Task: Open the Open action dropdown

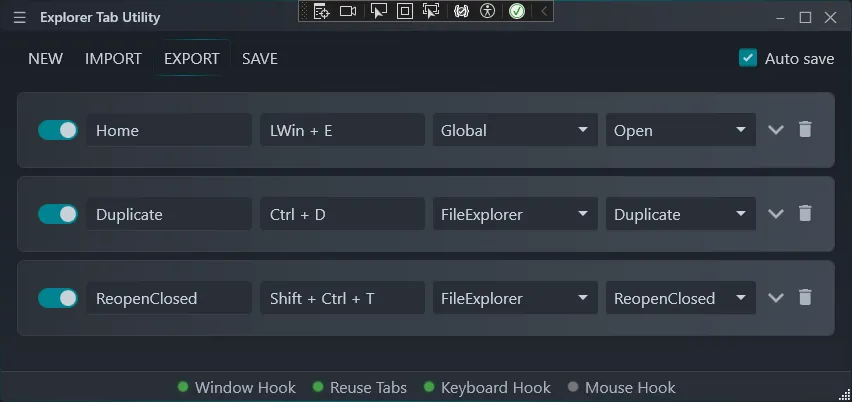Action: (681, 130)
